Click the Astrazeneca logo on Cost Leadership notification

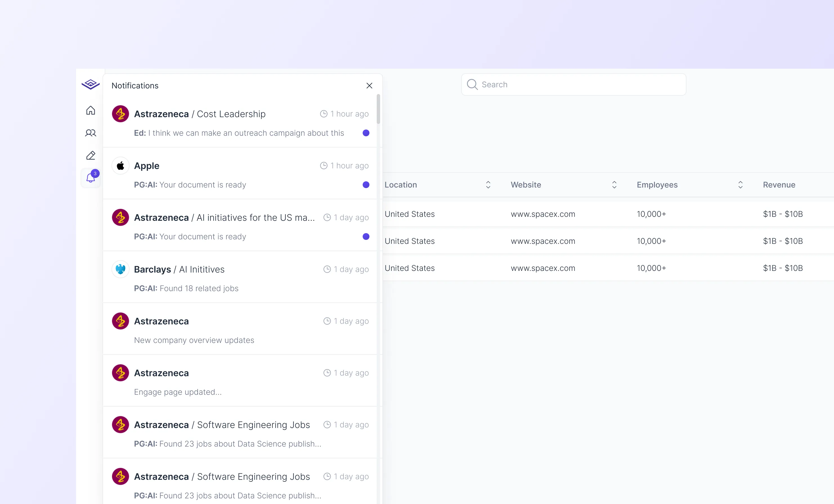tap(121, 114)
